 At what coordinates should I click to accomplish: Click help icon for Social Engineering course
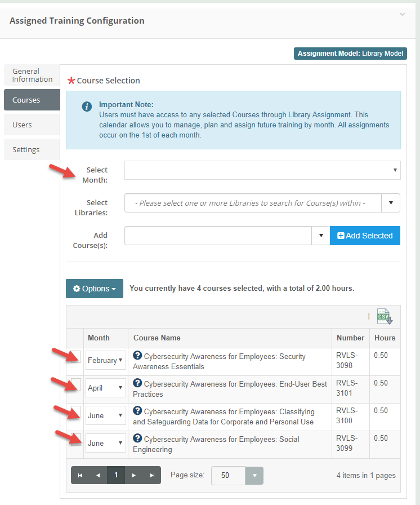(x=137, y=438)
